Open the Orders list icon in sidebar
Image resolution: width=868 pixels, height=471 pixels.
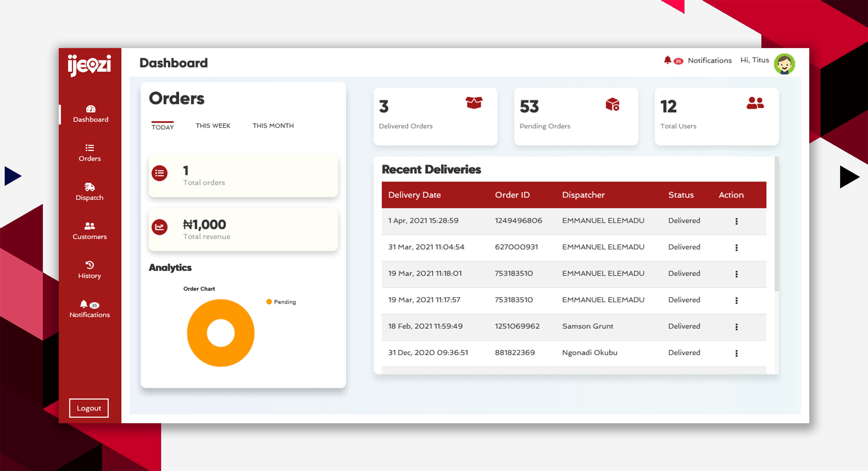(90, 148)
